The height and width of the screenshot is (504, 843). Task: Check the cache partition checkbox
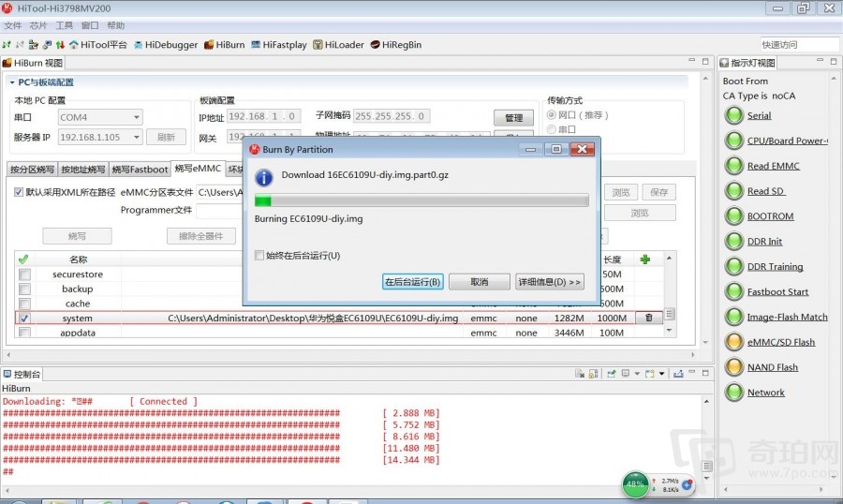click(x=24, y=304)
